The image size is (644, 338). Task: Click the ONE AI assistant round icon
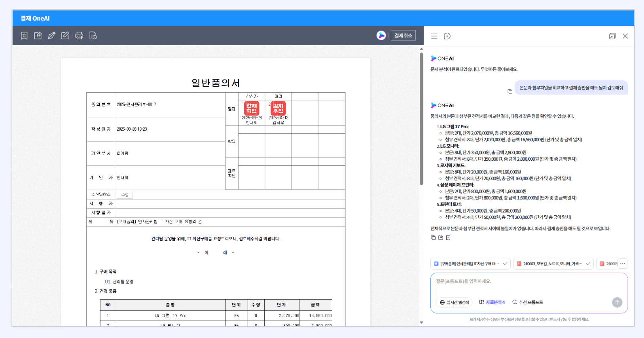381,36
